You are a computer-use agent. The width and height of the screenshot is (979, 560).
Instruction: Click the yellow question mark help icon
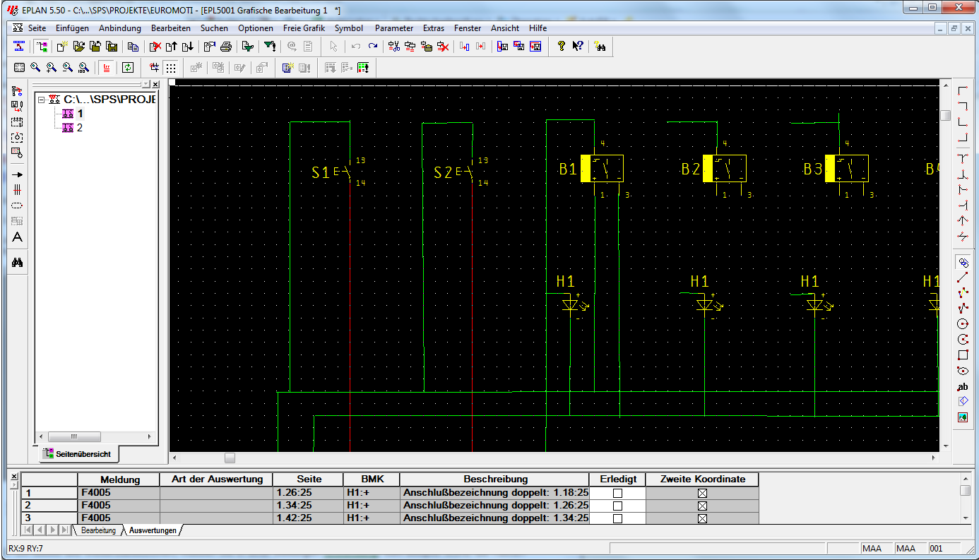point(562,47)
